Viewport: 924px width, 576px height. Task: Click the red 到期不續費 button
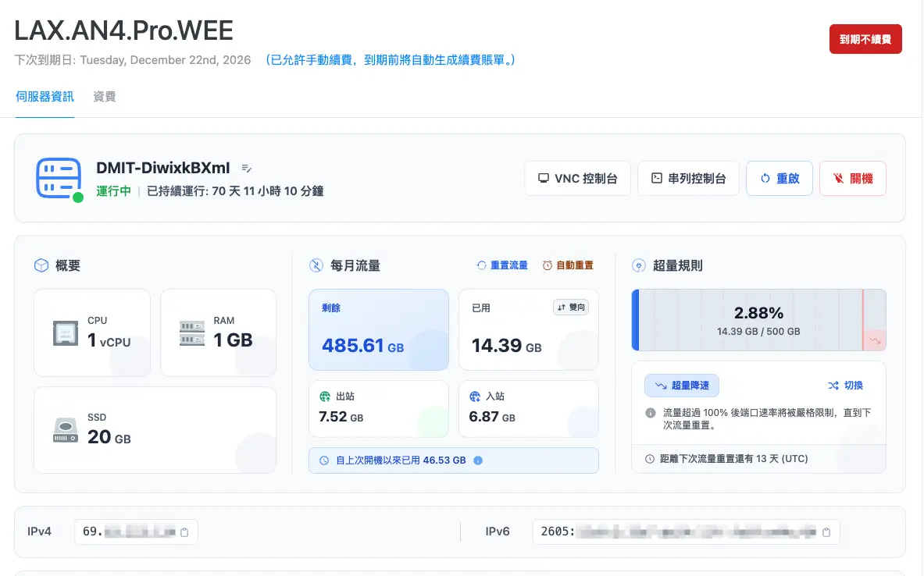click(865, 39)
